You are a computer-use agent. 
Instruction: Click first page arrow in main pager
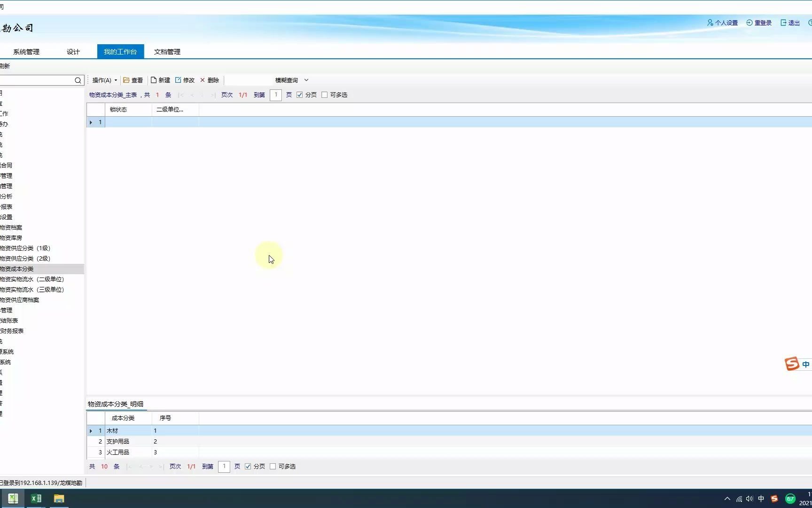click(x=181, y=95)
